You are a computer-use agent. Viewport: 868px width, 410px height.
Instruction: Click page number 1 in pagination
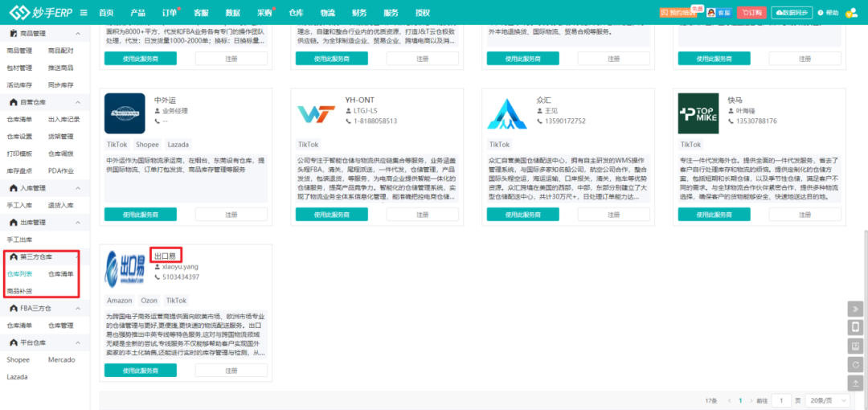tap(740, 400)
